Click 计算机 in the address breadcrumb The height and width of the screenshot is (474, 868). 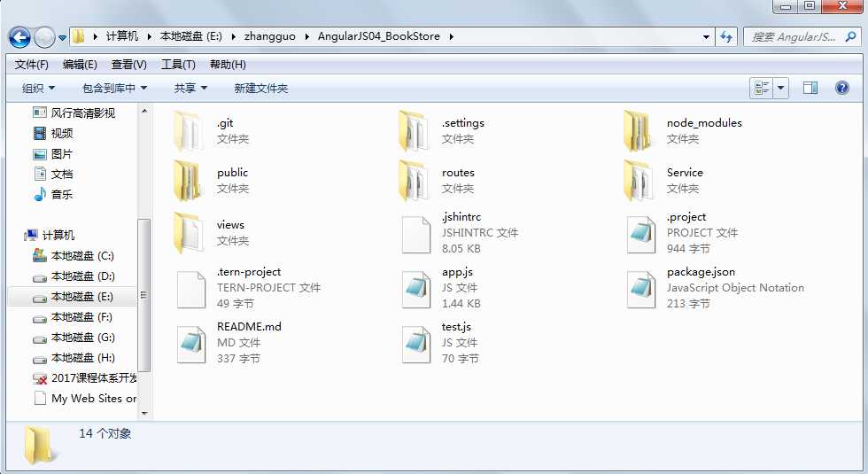pyautogui.click(x=122, y=36)
